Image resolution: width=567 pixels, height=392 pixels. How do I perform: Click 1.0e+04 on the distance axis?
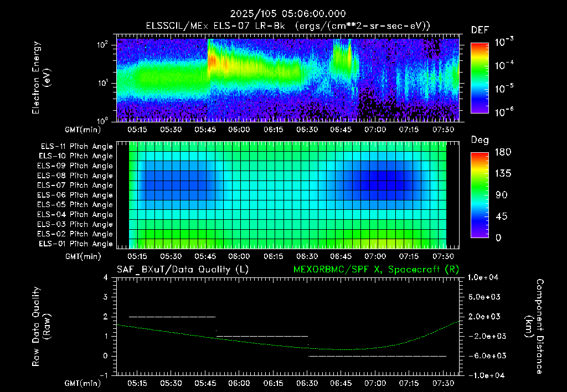click(x=483, y=277)
